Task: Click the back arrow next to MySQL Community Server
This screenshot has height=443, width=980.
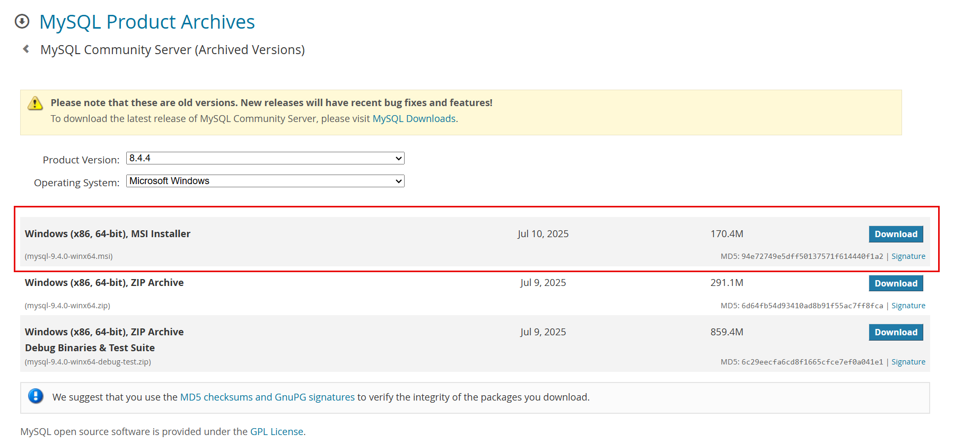Action: coord(26,49)
